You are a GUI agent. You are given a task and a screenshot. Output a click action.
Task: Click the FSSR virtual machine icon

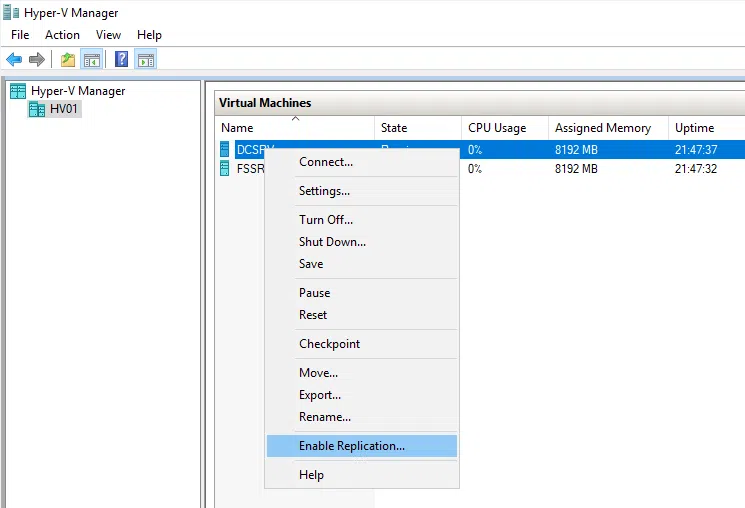point(225,169)
